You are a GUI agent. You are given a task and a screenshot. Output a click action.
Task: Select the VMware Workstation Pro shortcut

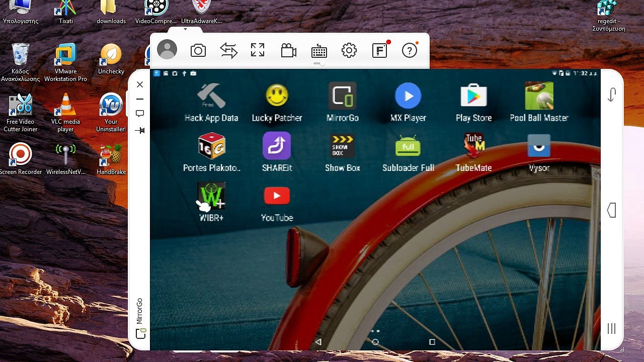coord(65,62)
